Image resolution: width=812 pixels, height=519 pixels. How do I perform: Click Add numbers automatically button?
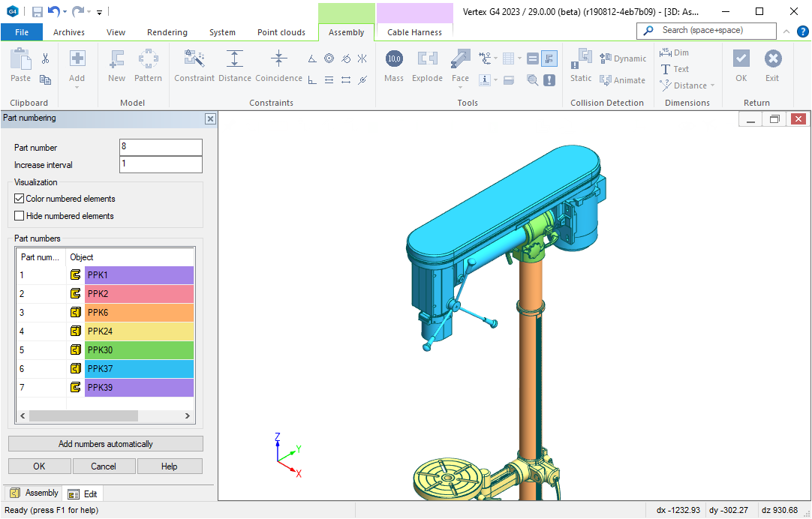[x=106, y=444]
